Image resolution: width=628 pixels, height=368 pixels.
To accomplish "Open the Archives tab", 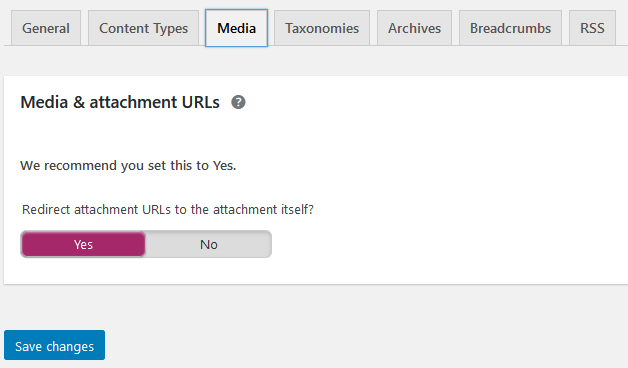I will pyautogui.click(x=415, y=28).
